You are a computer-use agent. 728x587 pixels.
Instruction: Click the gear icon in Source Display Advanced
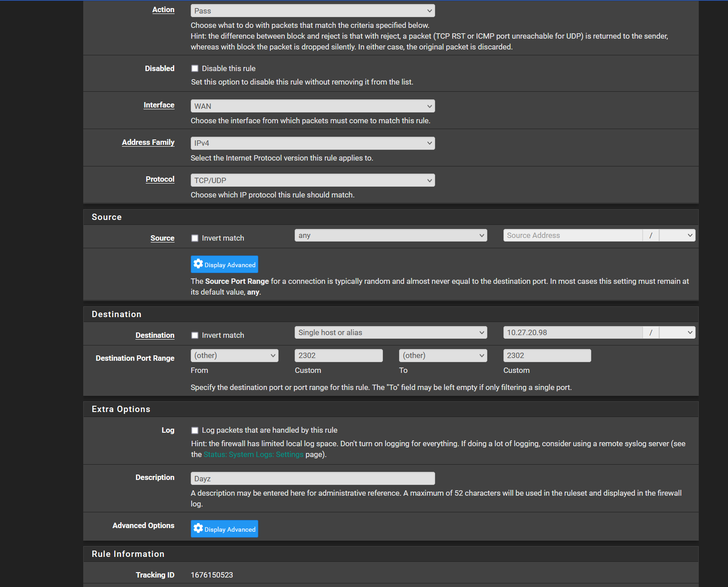[198, 264]
